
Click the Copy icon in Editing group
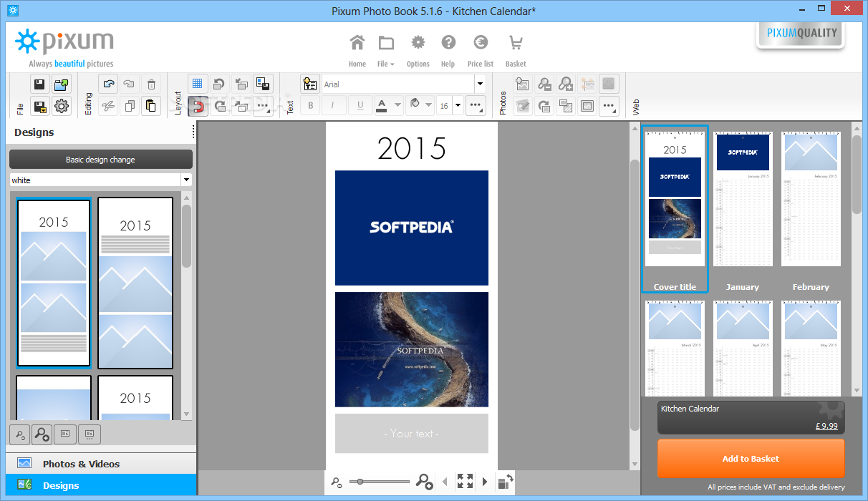coord(130,106)
